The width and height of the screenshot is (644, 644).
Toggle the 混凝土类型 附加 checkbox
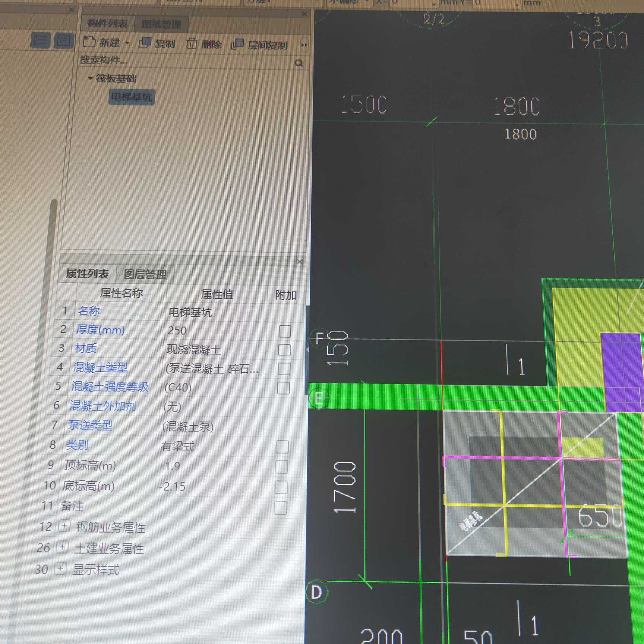tap(284, 369)
